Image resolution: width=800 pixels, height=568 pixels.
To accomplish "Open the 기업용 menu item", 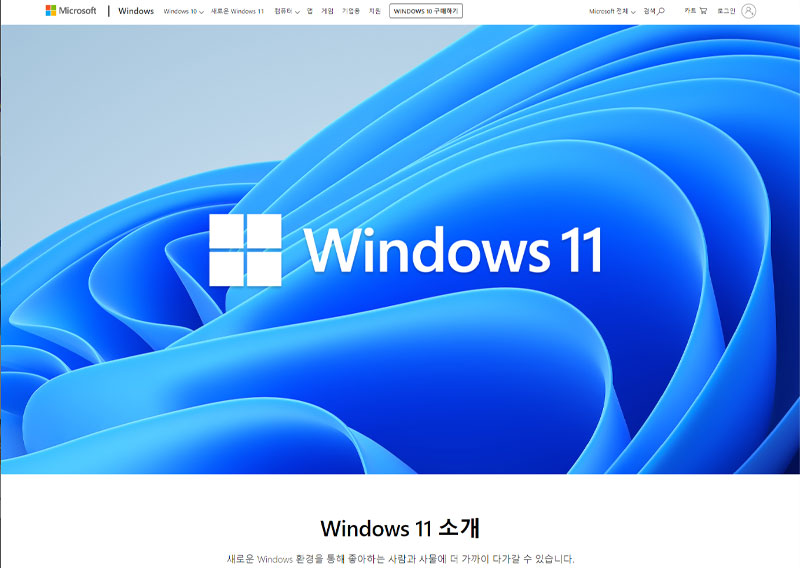I will point(351,11).
